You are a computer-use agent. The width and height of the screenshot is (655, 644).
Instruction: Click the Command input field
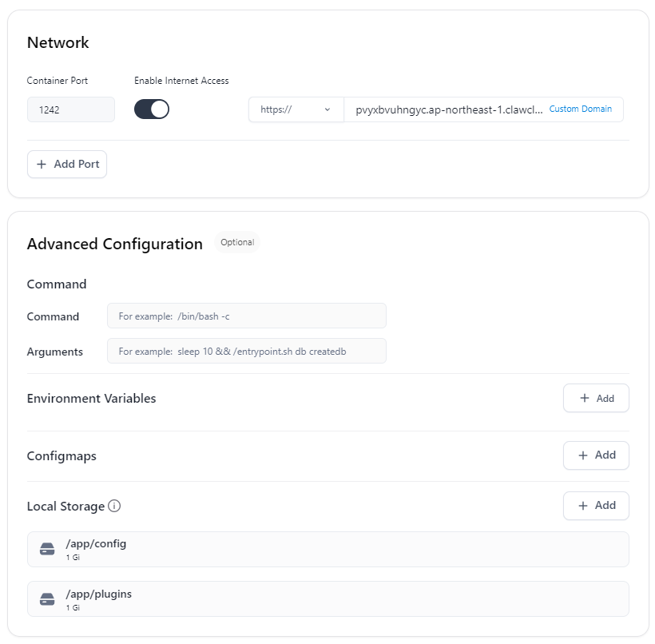coord(246,316)
